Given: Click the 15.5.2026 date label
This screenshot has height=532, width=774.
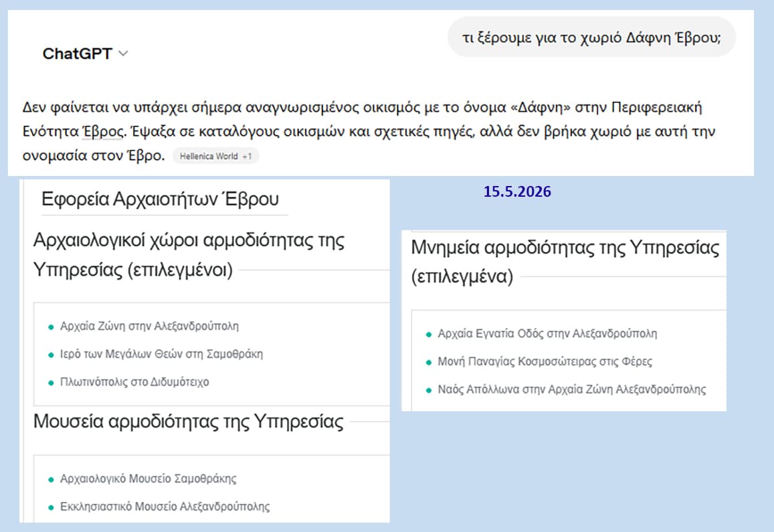Looking at the screenshot, I should click(517, 191).
